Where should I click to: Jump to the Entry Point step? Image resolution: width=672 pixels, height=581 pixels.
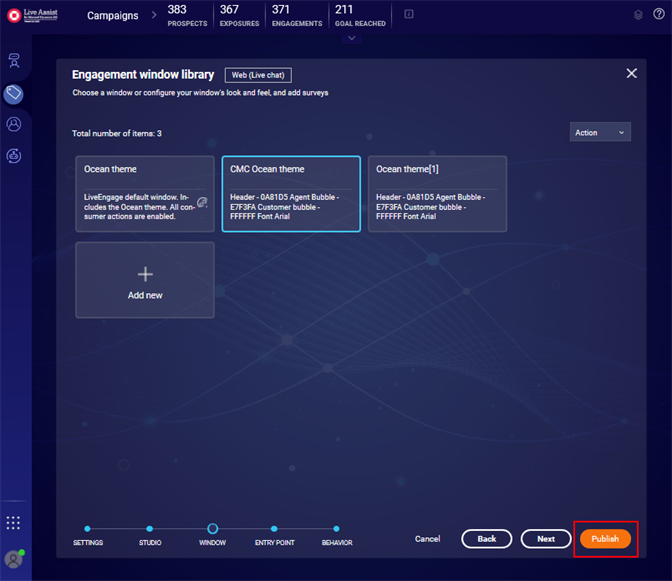click(274, 529)
